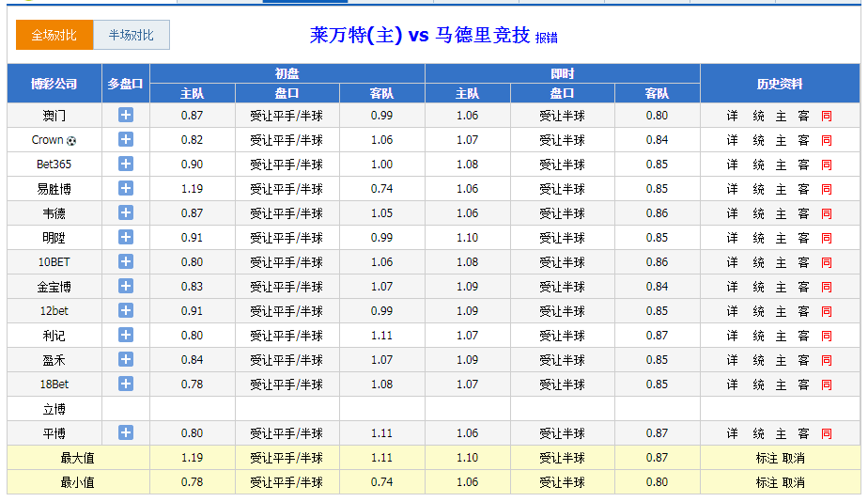Expand multi-handicap plus for 18Bet row
Image resolution: width=868 pixels, height=502 pixels.
click(126, 384)
